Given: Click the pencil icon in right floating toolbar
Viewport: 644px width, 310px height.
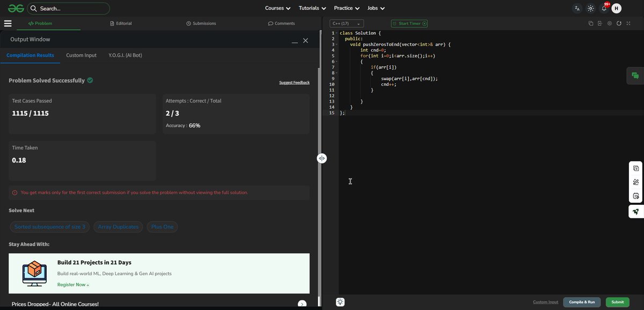Looking at the screenshot, I should (636, 182).
